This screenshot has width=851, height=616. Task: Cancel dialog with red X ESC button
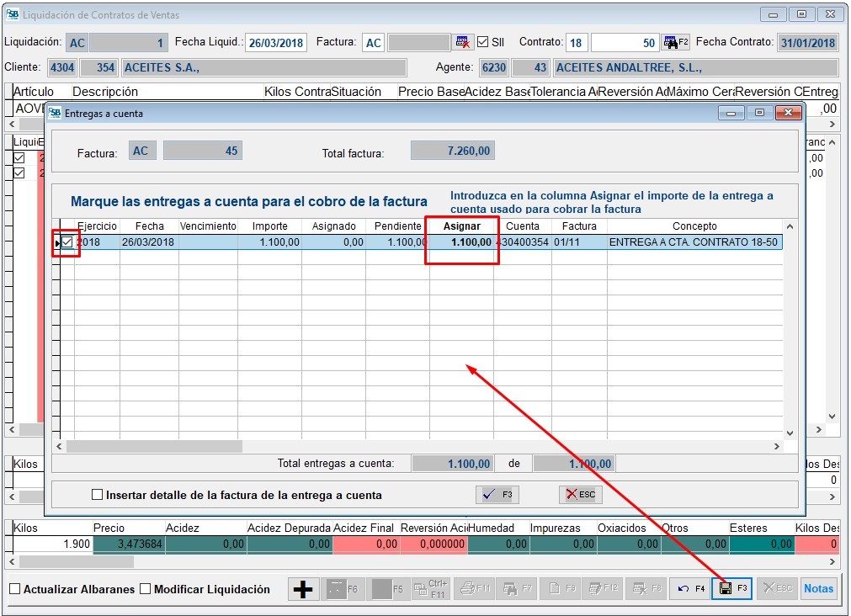(x=581, y=495)
